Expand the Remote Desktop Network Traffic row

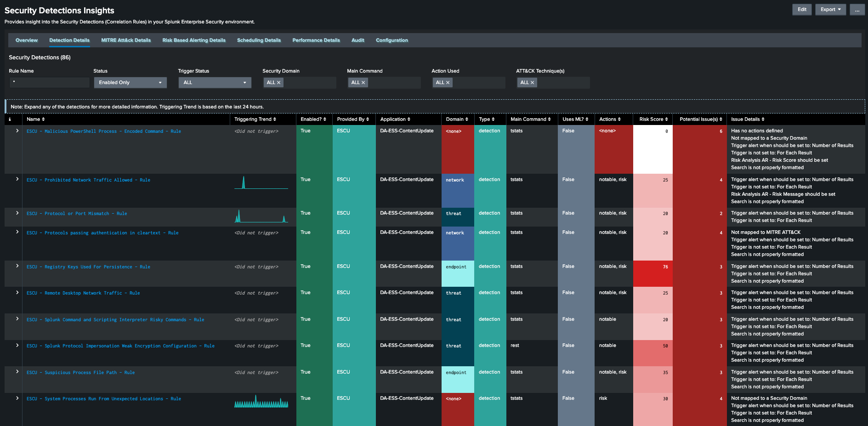(x=17, y=292)
